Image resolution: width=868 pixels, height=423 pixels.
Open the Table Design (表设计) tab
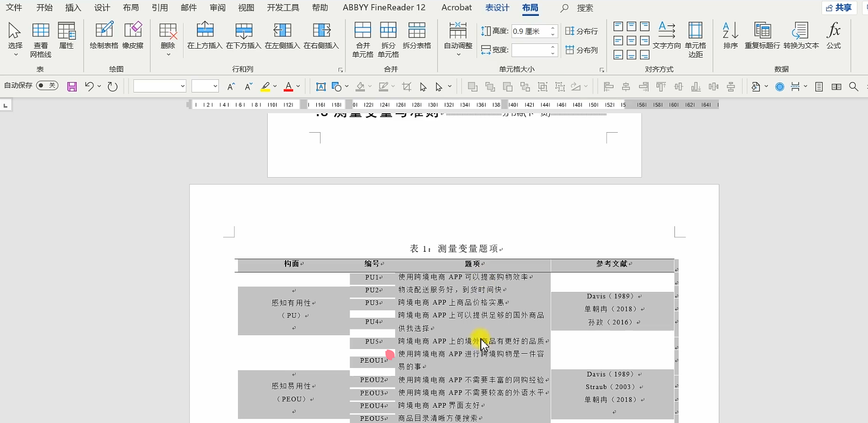tap(497, 7)
